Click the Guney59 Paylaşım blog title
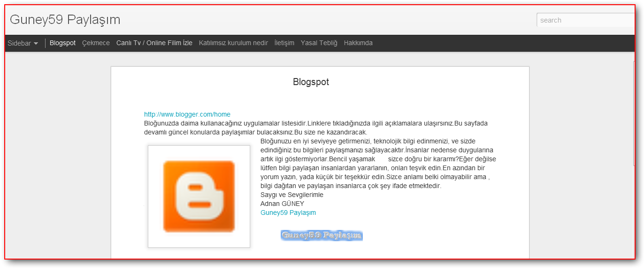 coord(65,20)
